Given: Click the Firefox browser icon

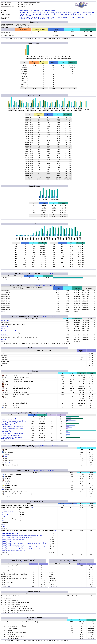Looking at the screenshot, I should click(x=3, y=477).
